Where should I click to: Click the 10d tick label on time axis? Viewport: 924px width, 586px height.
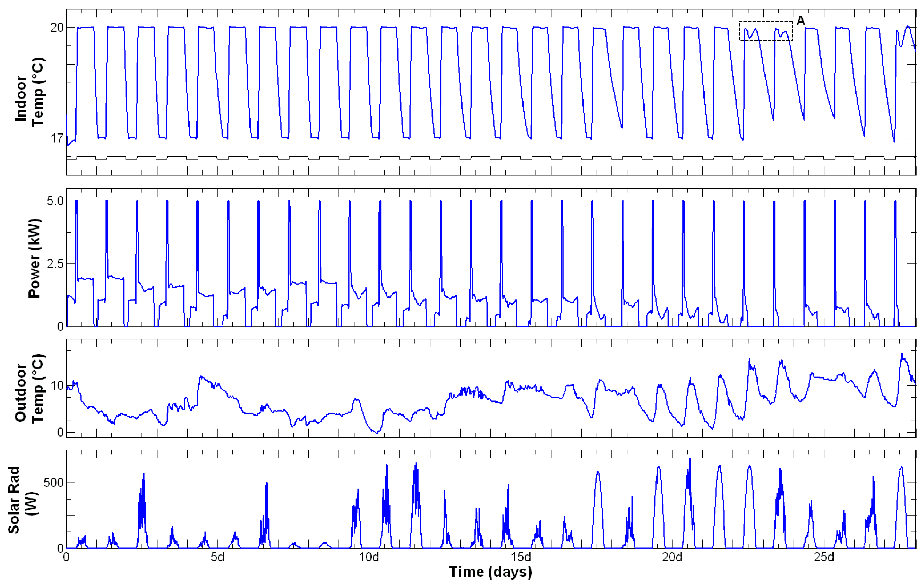coord(369,557)
